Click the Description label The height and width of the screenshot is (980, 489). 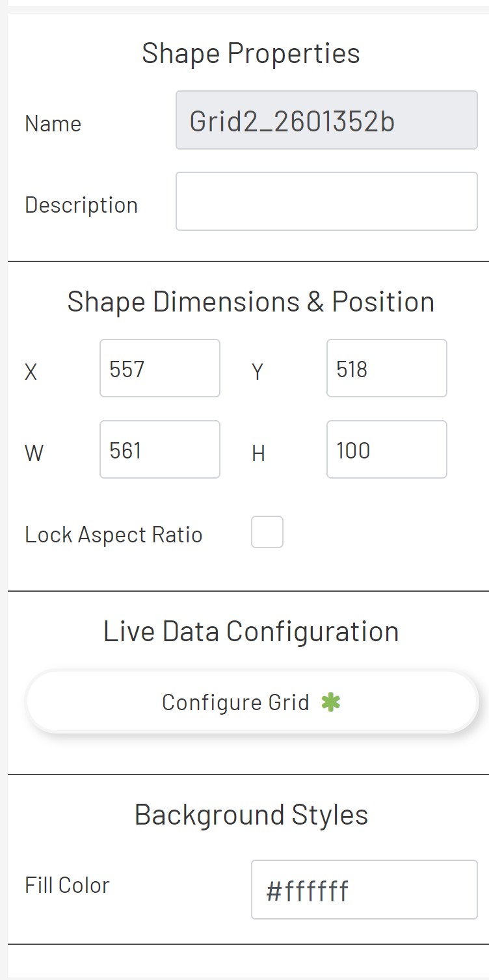tap(81, 204)
